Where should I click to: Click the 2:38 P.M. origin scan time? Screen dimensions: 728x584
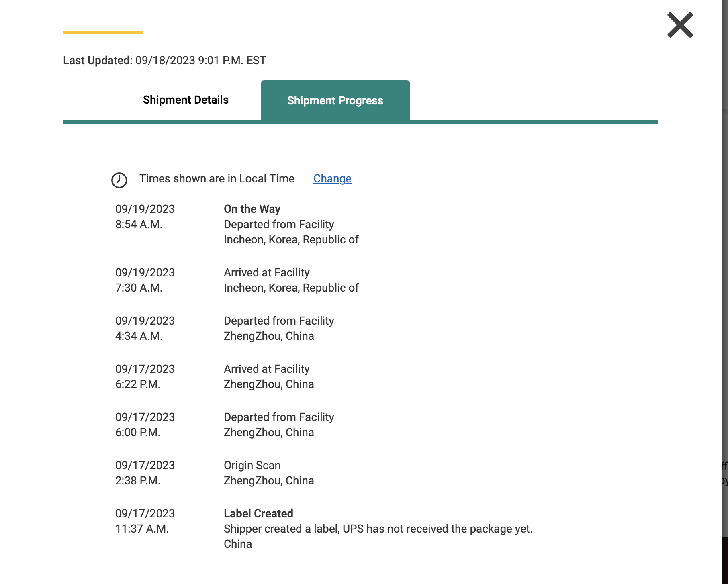(x=138, y=481)
